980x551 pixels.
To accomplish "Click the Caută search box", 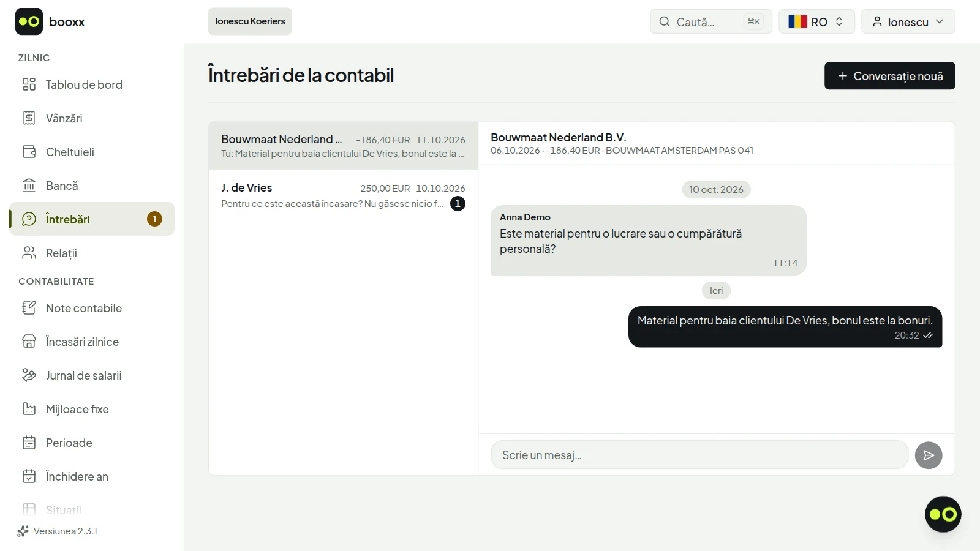I will click(711, 21).
